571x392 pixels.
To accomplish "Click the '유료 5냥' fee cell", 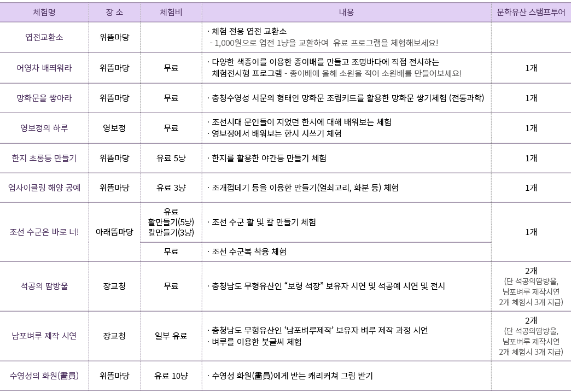I will 171,159.
